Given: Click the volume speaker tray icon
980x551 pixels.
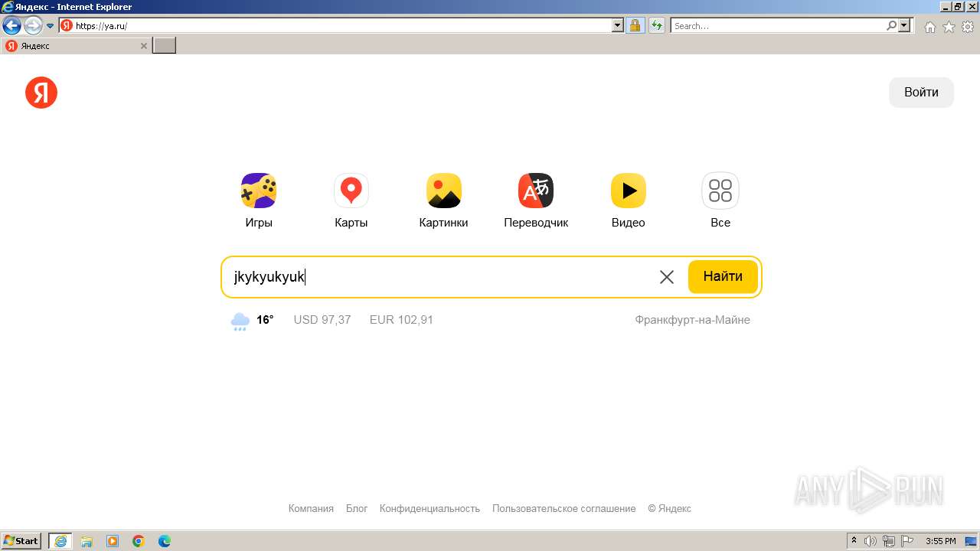Looking at the screenshot, I should (x=871, y=541).
